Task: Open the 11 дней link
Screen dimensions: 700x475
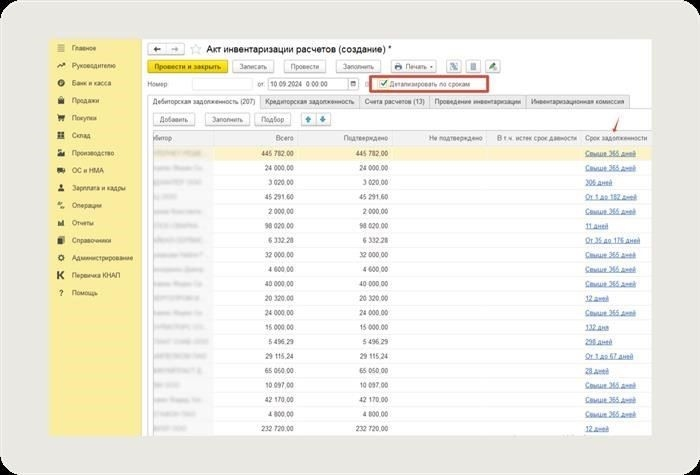Action: (x=596, y=226)
